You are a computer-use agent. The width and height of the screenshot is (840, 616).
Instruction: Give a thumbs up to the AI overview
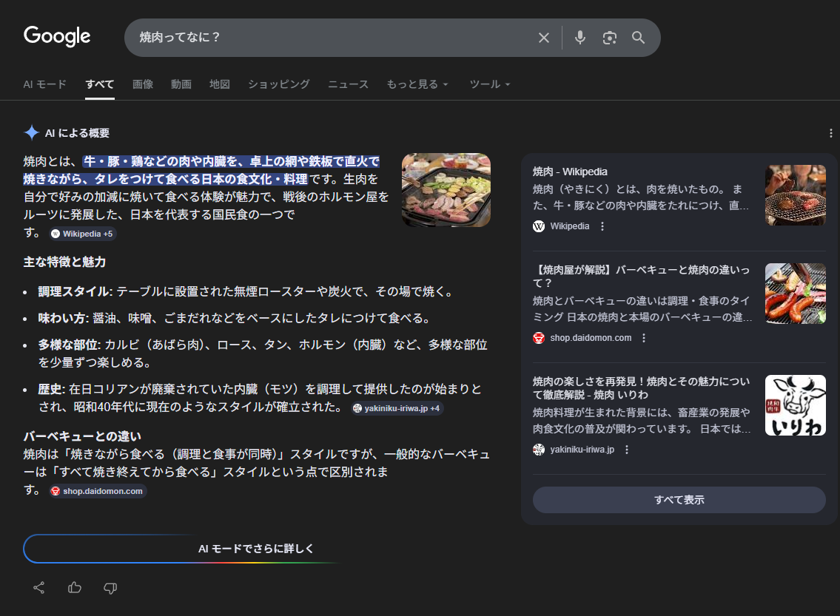pyautogui.click(x=74, y=587)
